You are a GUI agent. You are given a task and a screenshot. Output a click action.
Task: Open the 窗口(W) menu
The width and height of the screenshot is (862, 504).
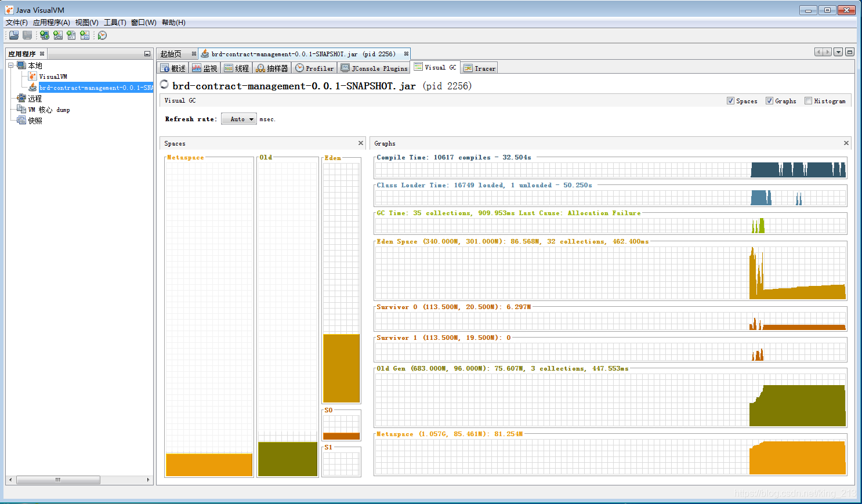click(x=143, y=23)
